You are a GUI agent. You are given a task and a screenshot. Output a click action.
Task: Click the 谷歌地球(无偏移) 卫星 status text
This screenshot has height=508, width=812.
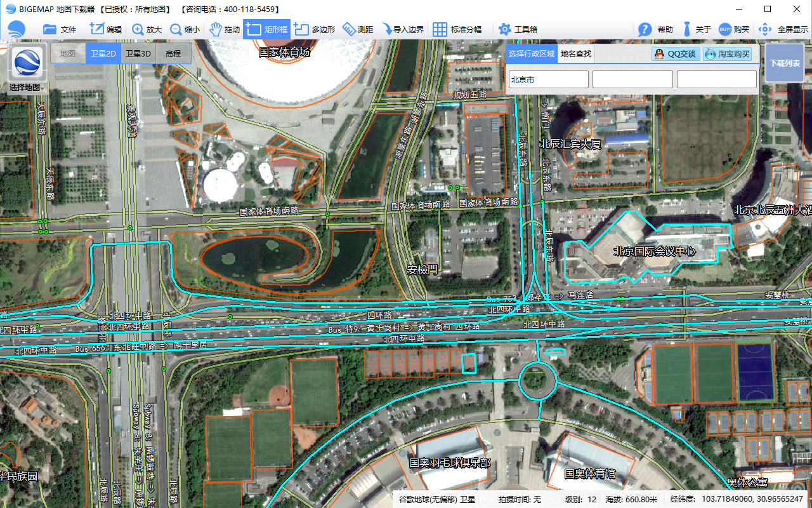click(x=436, y=499)
